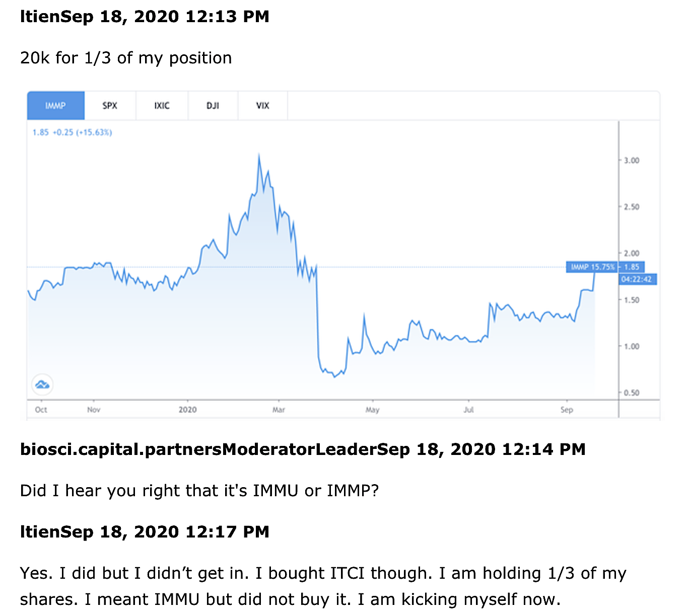Click the Mar label on time axis

pyautogui.click(x=279, y=410)
